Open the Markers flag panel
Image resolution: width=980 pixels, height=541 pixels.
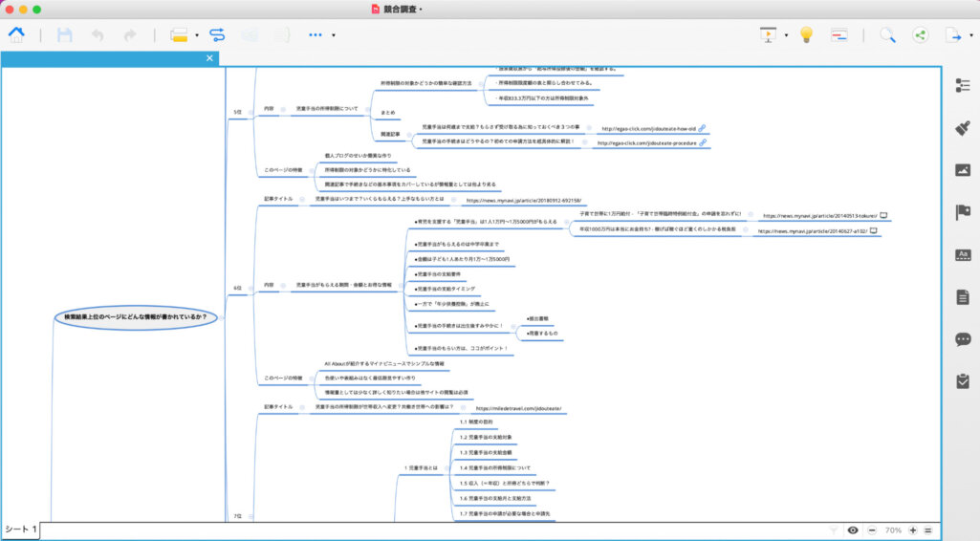click(x=962, y=212)
